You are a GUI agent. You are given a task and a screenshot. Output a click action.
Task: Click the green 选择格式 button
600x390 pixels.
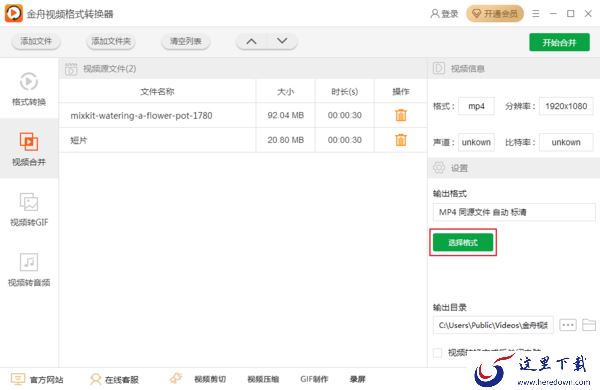463,242
